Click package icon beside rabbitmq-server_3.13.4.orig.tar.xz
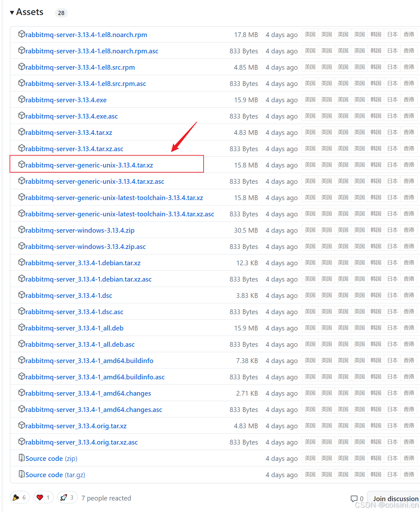Screen dimensions: 420x512 21,425
